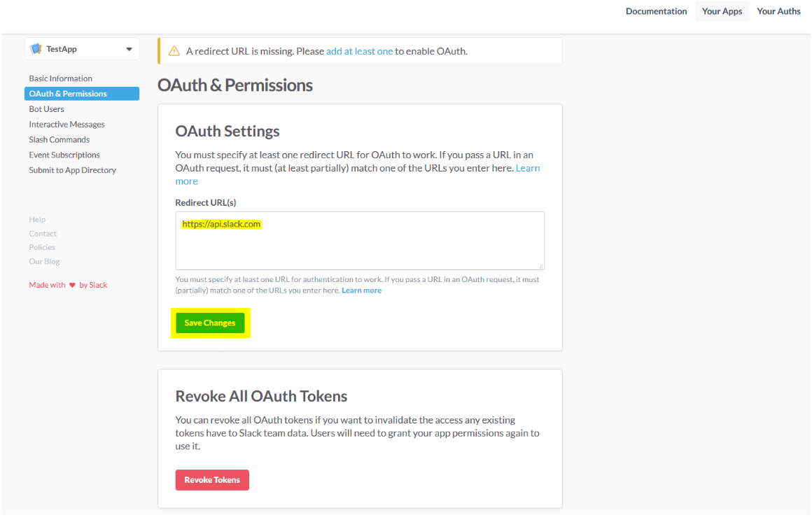Navigate to Event Subscriptions

click(64, 155)
